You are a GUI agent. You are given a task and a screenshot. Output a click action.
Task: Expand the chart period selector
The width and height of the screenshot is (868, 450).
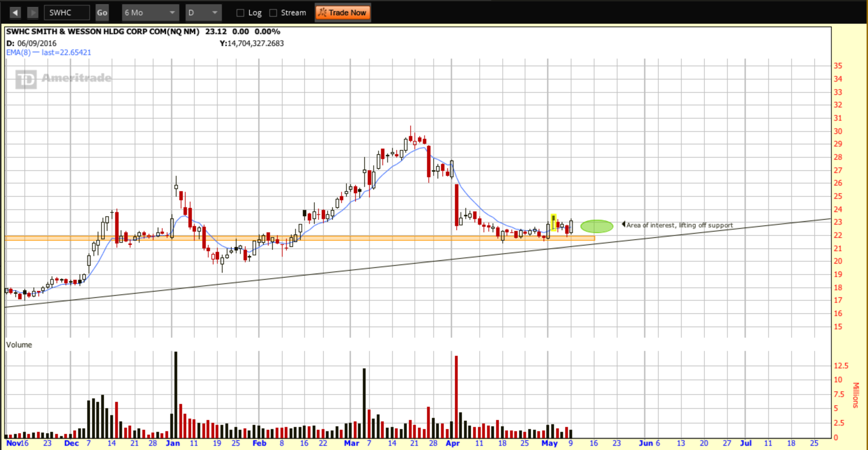(x=172, y=13)
